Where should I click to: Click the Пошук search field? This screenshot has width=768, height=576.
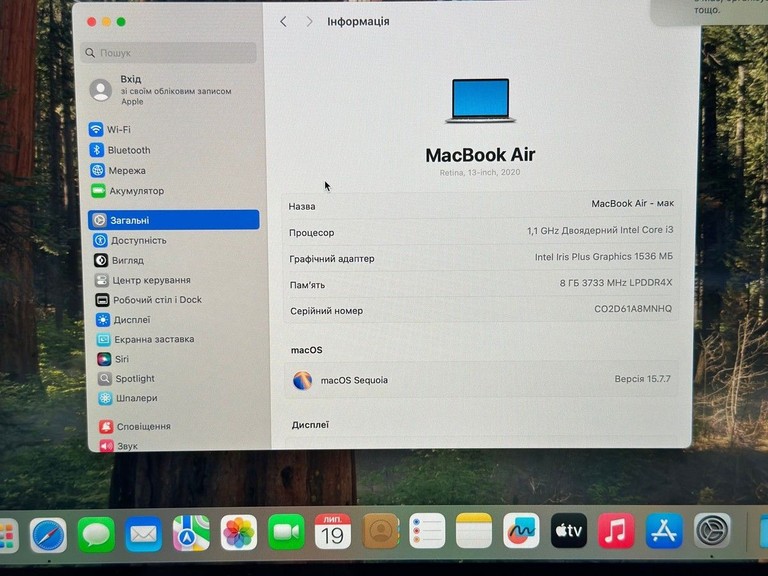coord(168,52)
